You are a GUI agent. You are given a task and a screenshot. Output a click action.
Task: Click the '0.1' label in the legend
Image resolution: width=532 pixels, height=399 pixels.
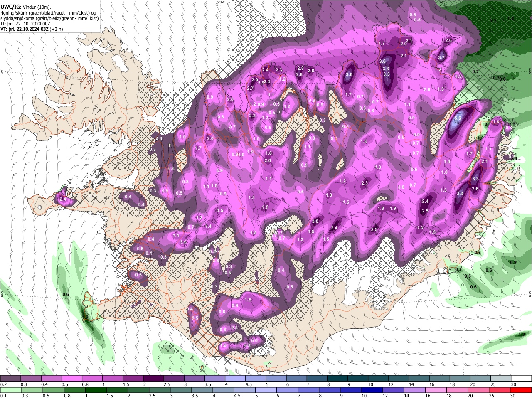pyautogui.click(x=3, y=396)
